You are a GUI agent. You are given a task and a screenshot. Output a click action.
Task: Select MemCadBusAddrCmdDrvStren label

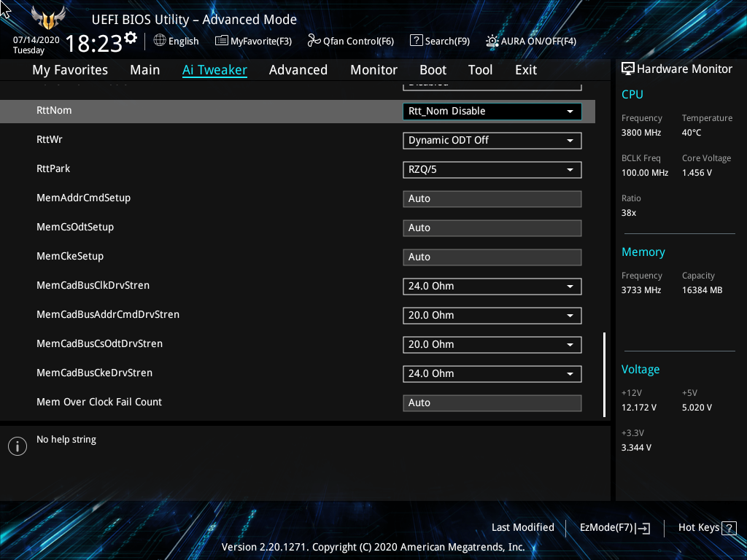point(108,314)
